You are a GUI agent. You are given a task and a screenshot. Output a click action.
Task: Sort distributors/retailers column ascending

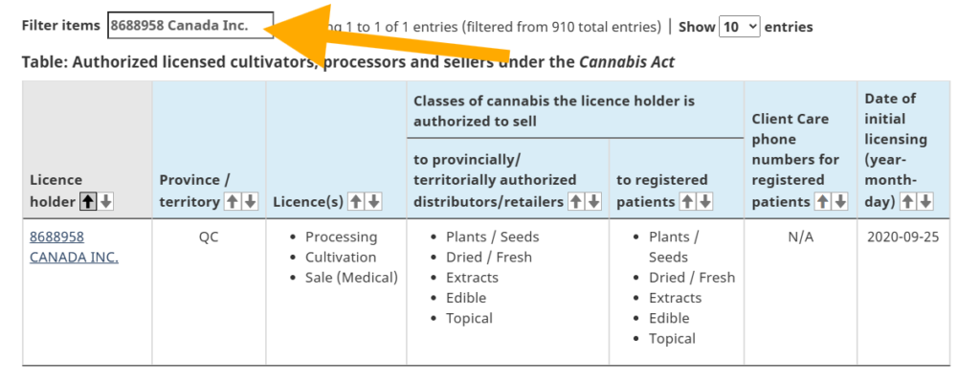(576, 202)
